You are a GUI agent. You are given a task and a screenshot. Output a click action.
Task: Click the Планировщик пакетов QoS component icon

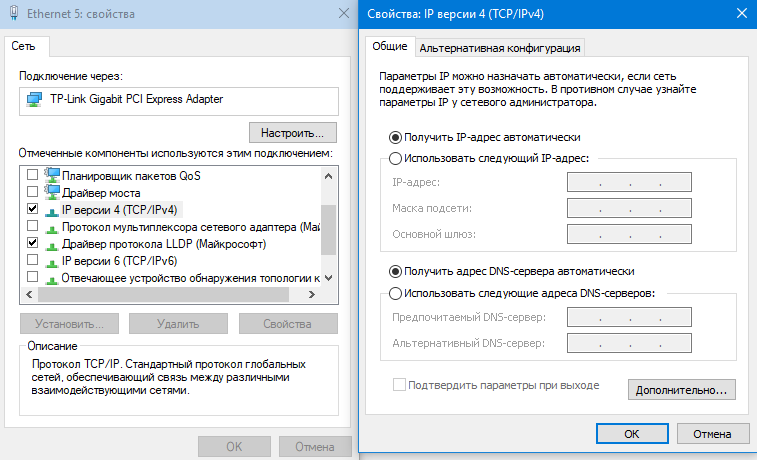click(x=51, y=175)
